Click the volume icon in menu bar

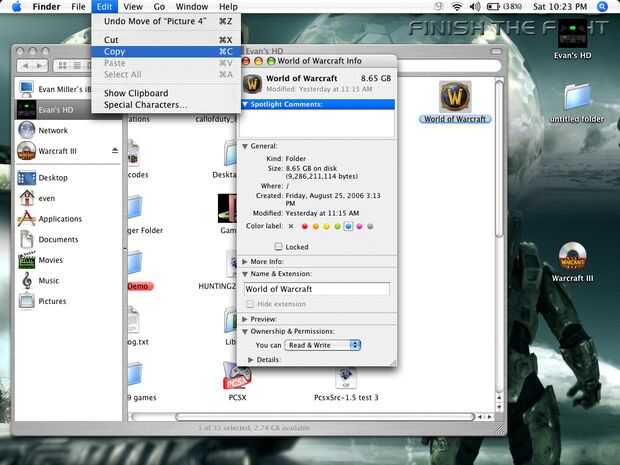pyautogui.click(x=475, y=7)
